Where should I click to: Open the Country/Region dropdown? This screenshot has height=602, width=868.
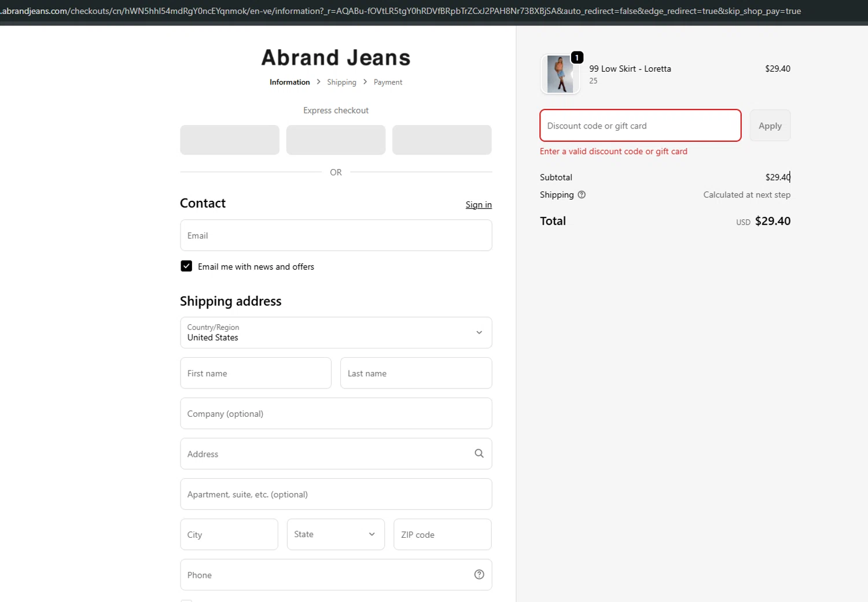click(336, 332)
